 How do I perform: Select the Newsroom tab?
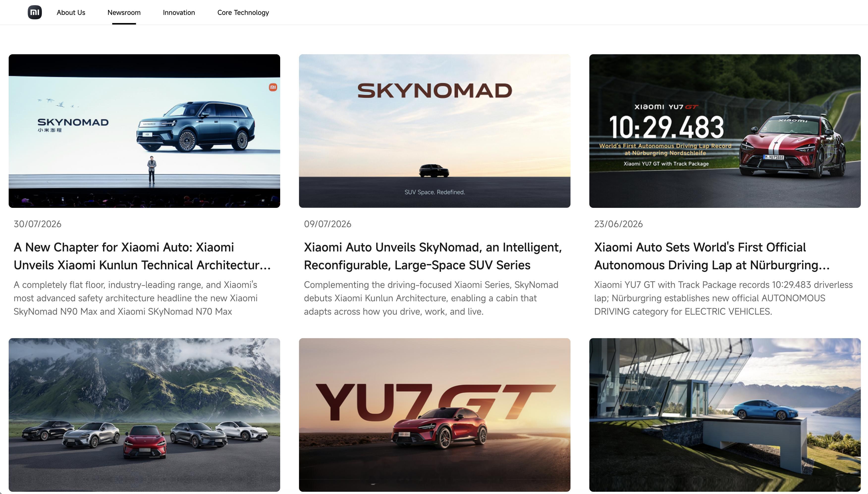coord(124,13)
